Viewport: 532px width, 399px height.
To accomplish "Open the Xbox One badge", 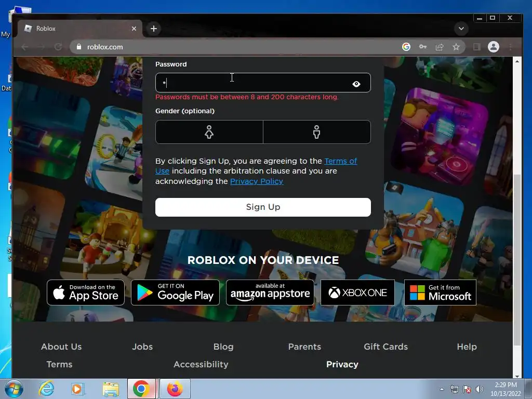I will point(357,292).
